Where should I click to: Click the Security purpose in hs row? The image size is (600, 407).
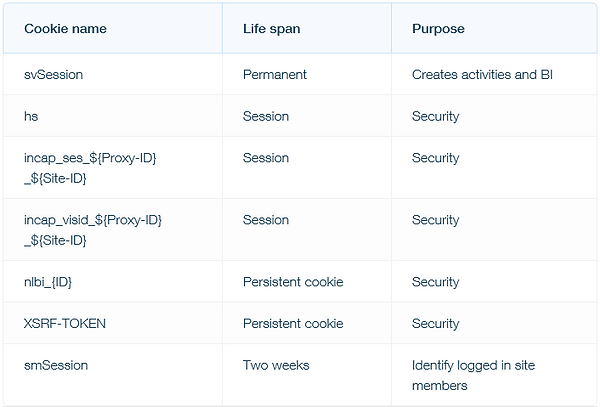[x=435, y=116]
